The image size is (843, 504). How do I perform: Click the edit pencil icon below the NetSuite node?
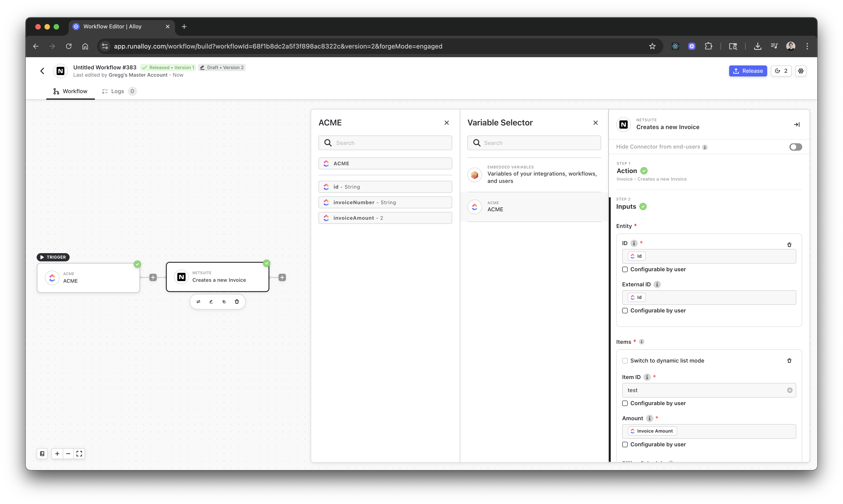[x=211, y=302]
